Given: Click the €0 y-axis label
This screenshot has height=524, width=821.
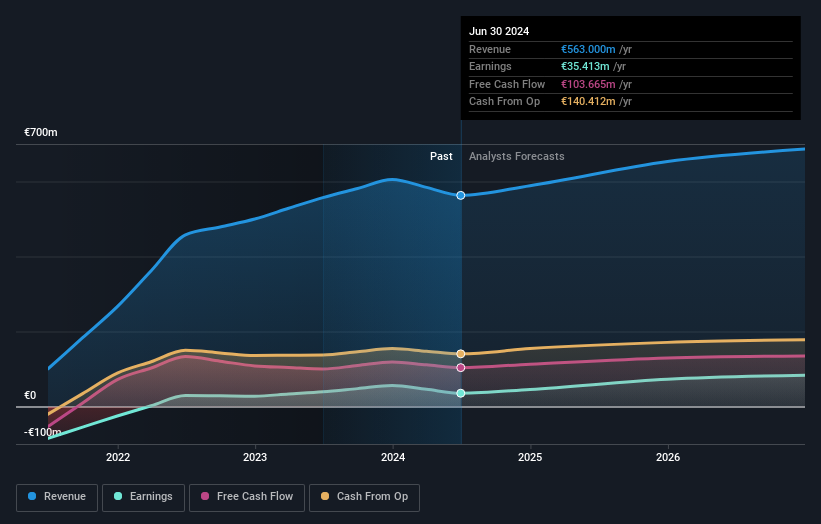Looking at the screenshot, I should [x=30, y=395].
